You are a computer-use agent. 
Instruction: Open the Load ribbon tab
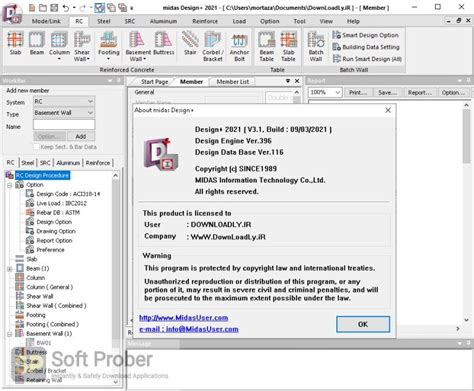point(239,21)
